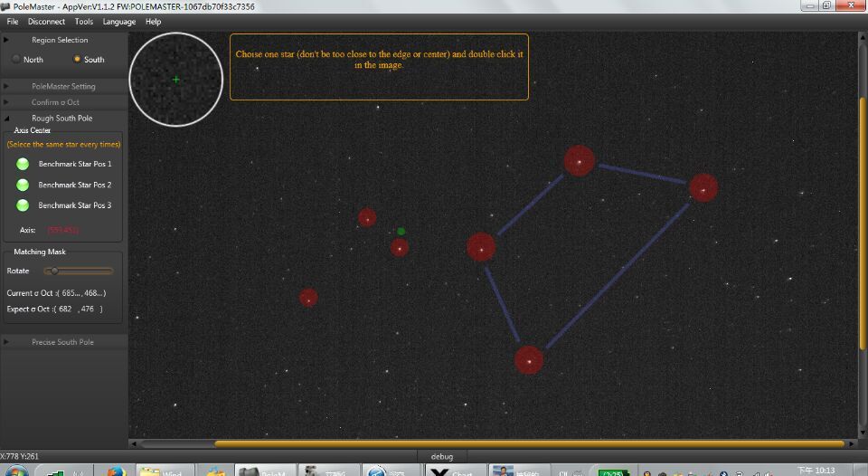The height and width of the screenshot is (476, 868).
Task: Open the Tools menu
Action: 83,22
